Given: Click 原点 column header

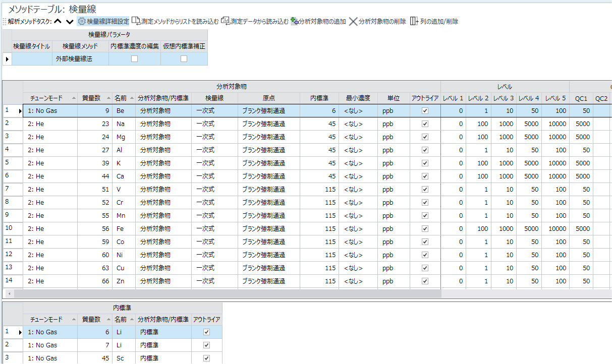Looking at the screenshot, I should pyautogui.click(x=268, y=98).
